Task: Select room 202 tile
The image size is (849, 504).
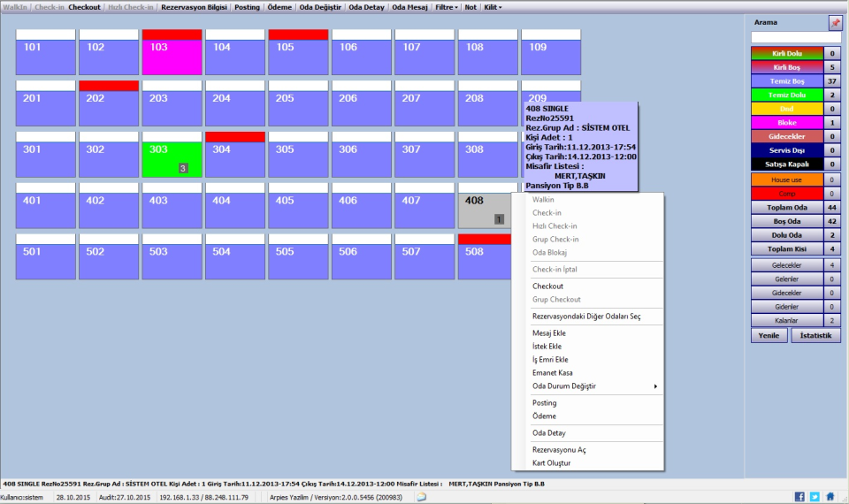Action: pos(109,103)
